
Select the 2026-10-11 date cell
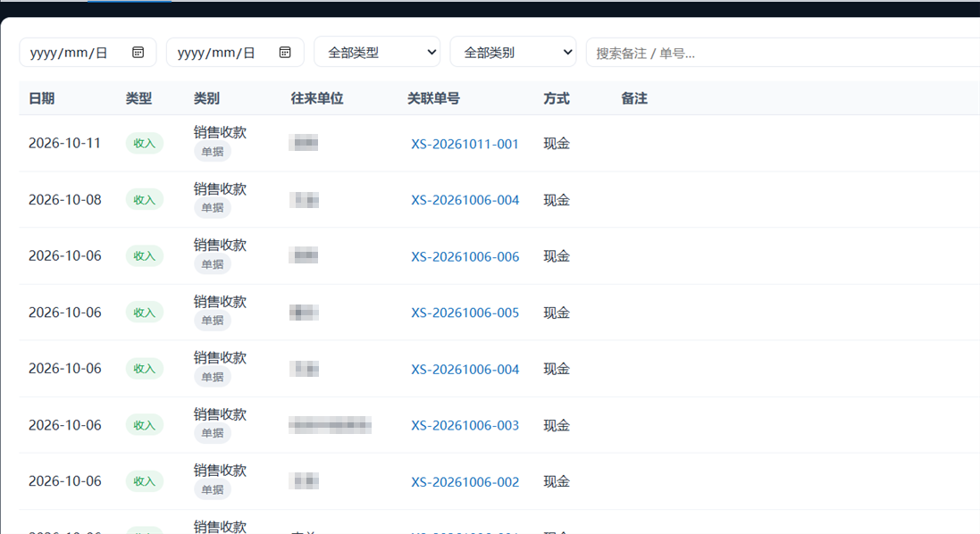(64, 143)
